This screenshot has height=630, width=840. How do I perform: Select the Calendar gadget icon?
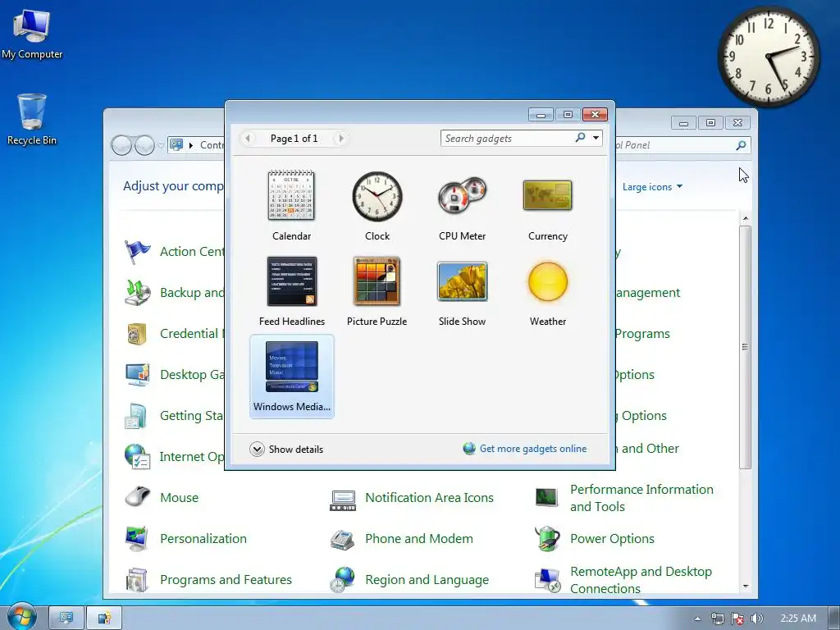[x=291, y=195]
